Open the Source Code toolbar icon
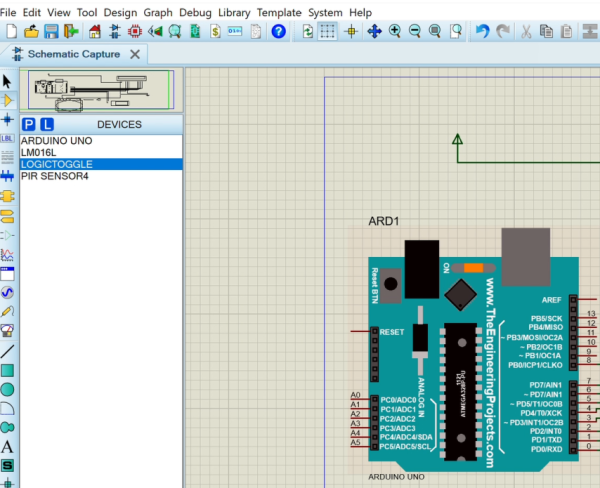This screenshot has width=600, height=488. pos(235,31)
